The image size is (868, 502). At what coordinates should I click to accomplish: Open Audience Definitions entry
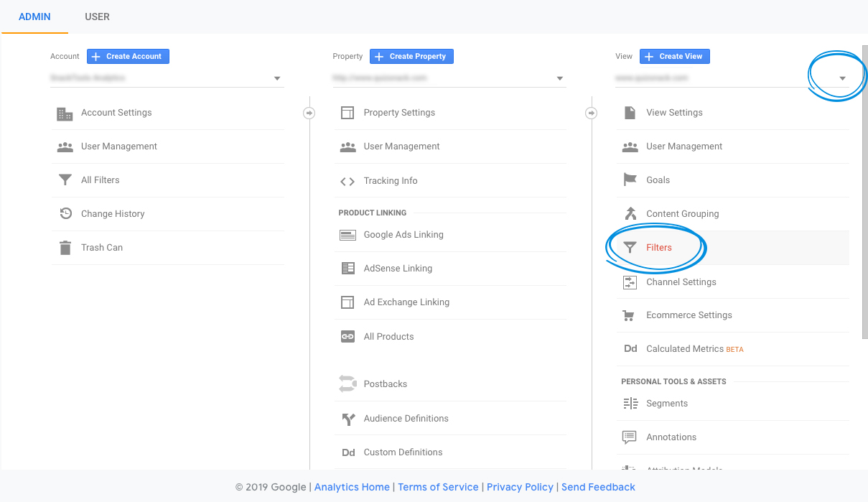406,419
